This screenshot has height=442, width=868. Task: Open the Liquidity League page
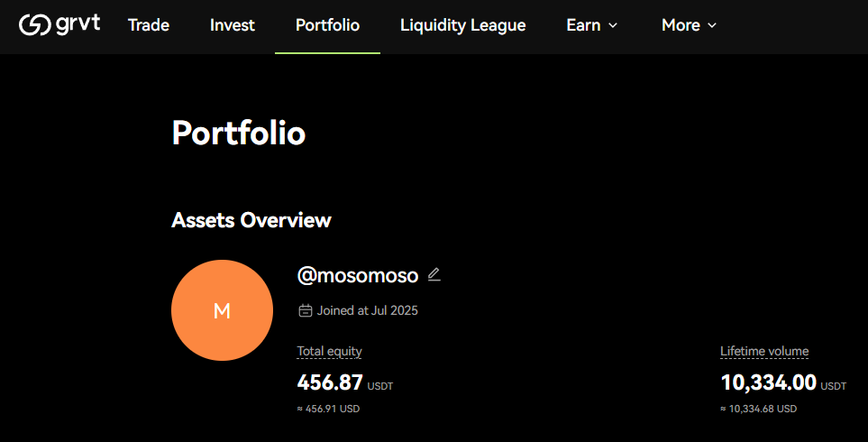[462, 25]
